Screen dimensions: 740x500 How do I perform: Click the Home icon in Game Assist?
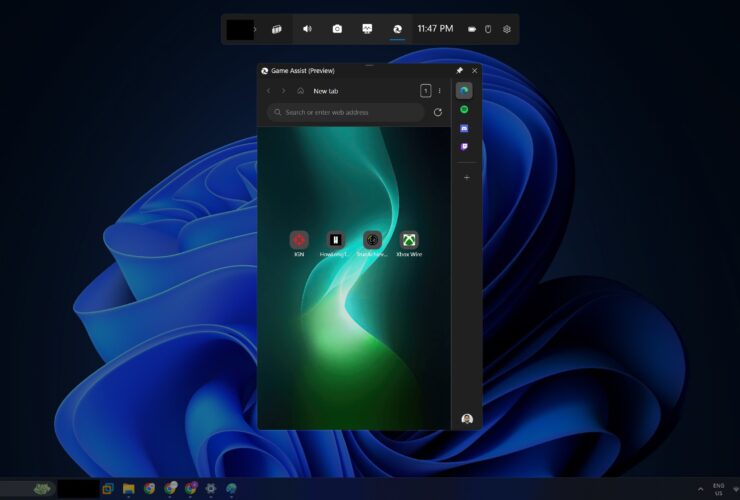pos(300,91)
